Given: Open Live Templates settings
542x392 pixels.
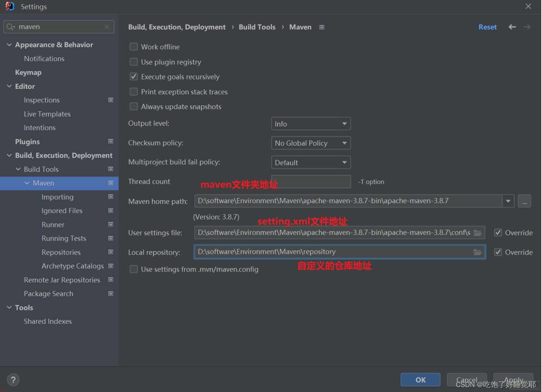Looking at the screenshot, I should click(47, 114).
